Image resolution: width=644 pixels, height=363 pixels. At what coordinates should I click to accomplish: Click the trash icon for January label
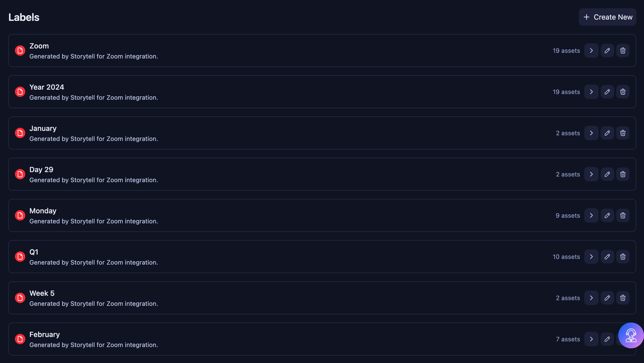pyautogui.click(x=623, y=133)
